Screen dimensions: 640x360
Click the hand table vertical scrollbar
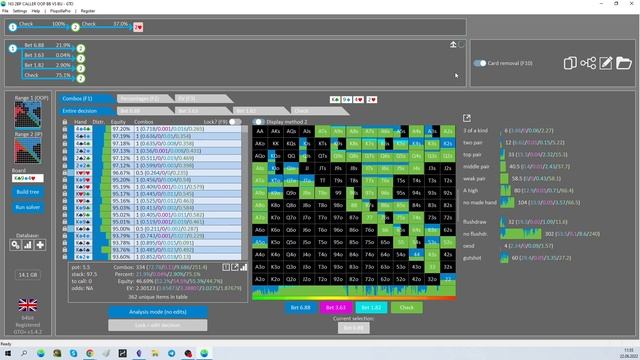(244, 192)
